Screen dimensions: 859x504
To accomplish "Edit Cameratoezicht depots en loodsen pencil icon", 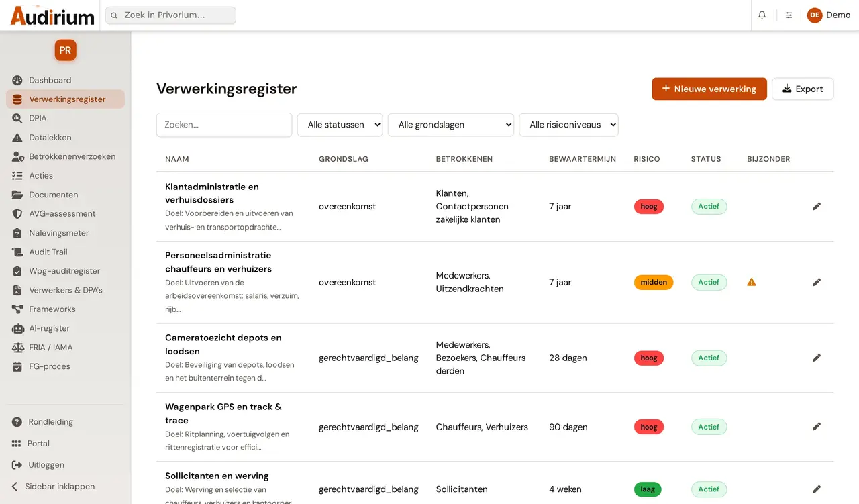I will (817, 358).
